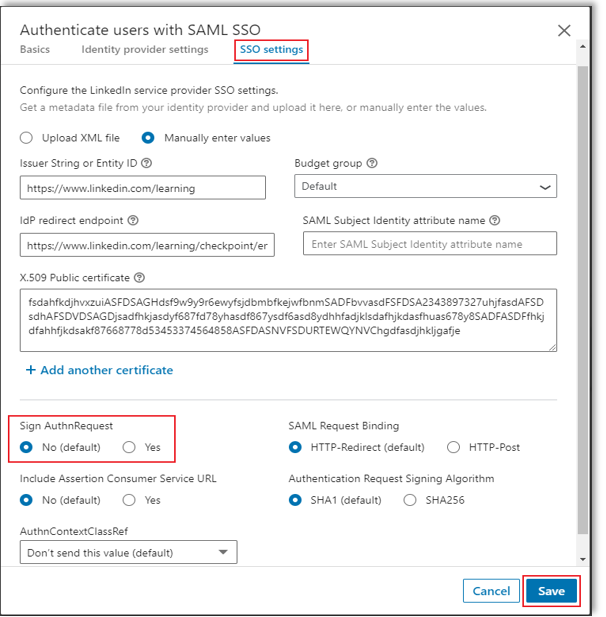Click the scrollbar down arrow
This screenshot has height=617, width=606.
point(583,559)
